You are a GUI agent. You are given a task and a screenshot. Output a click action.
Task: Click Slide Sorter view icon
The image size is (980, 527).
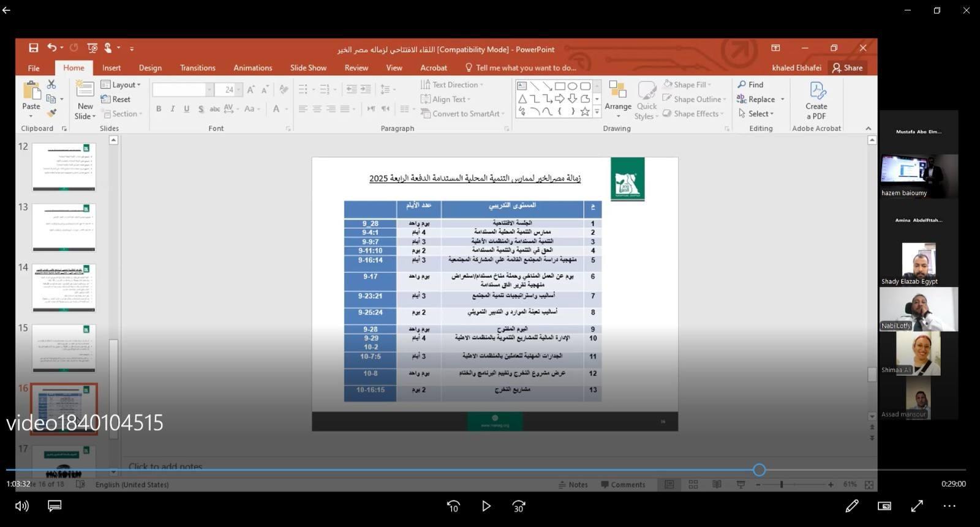pos(693,485)
